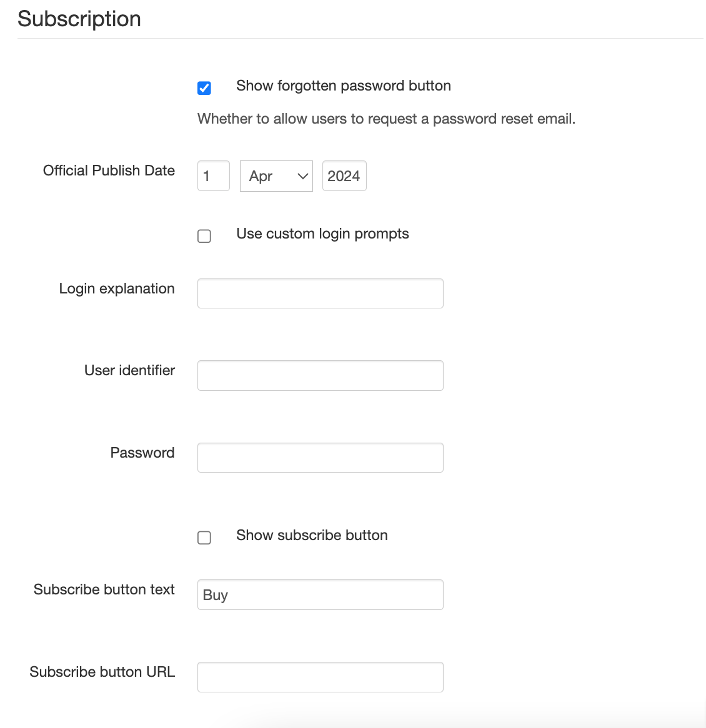Select the Subscribe button URL input box
Viewport: 706px width, 728px height.
(320, 677)
